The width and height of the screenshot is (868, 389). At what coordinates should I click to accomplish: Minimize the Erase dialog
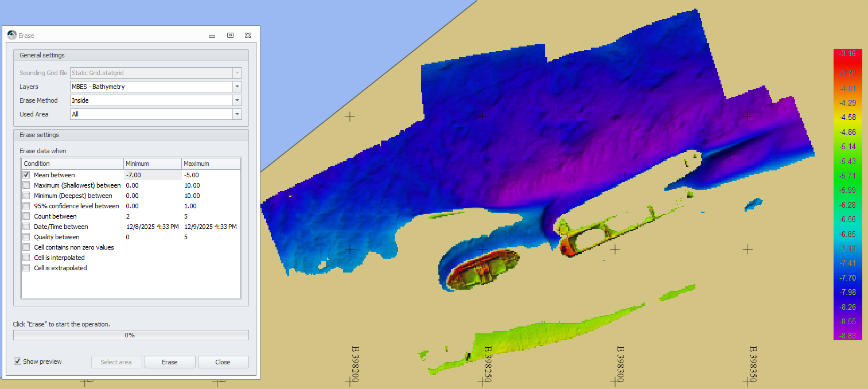click(212, 36)
